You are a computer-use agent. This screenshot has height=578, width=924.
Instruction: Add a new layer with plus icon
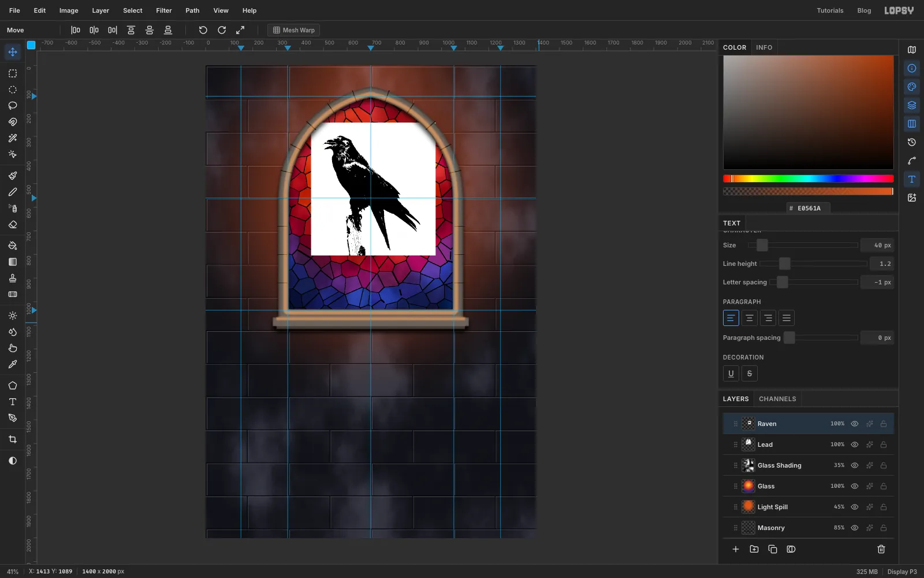(x=736, y=549)
